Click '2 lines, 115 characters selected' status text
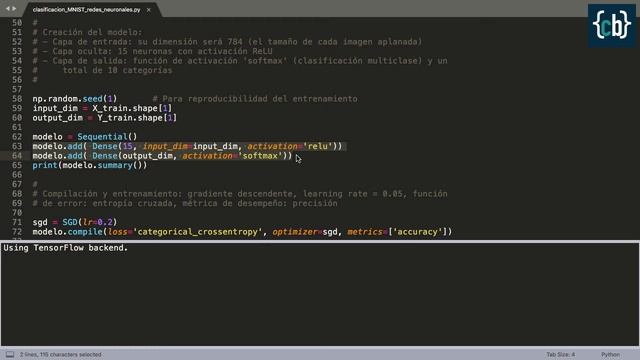The image size is (640, 360). coord(60,354)
